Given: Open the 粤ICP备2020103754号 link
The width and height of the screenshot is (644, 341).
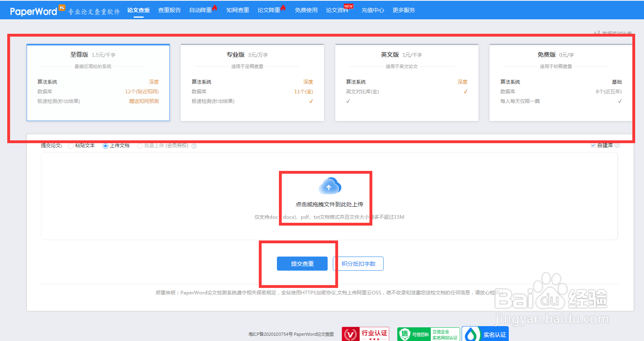Looking at the screenshot, I should coord(270,334).
